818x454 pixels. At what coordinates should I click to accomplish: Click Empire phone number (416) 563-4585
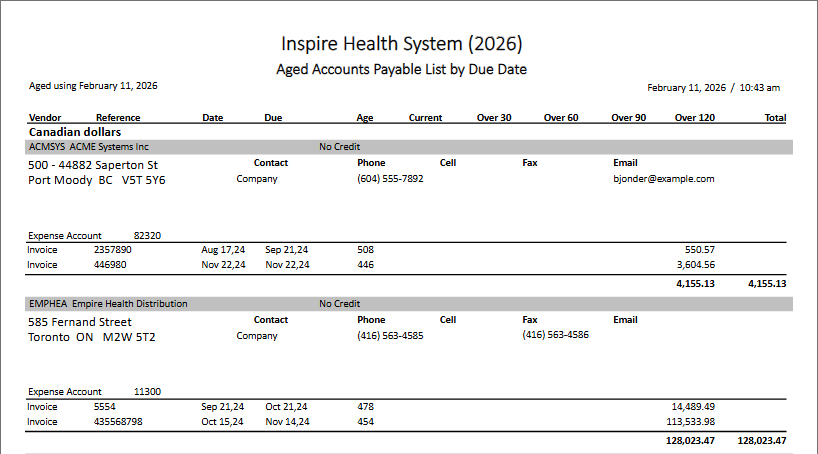tap(390, 336)
